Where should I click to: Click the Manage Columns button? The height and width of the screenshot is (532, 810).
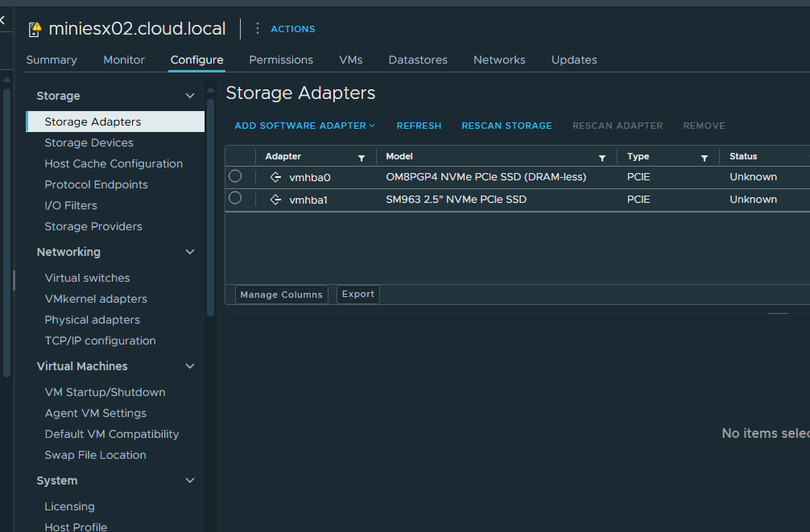point(281,295)
